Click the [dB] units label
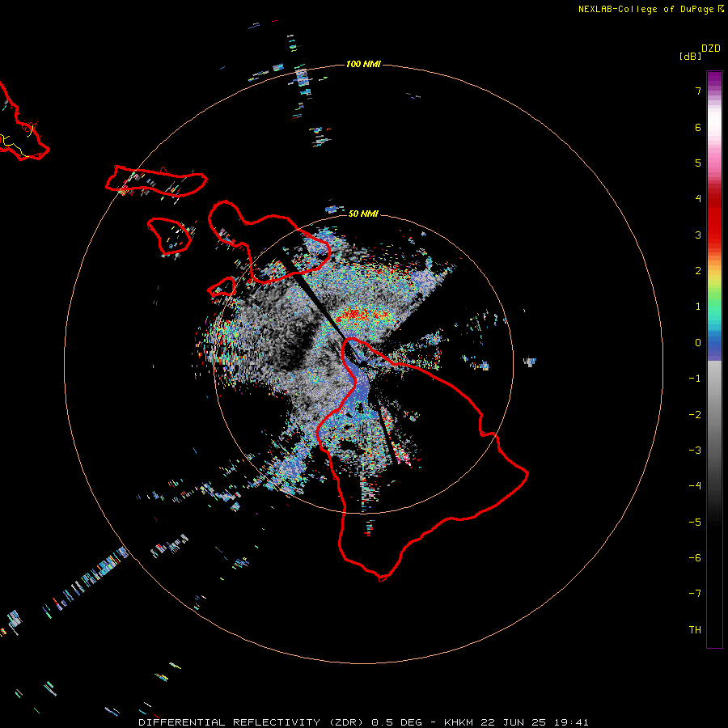 (690, 56)
